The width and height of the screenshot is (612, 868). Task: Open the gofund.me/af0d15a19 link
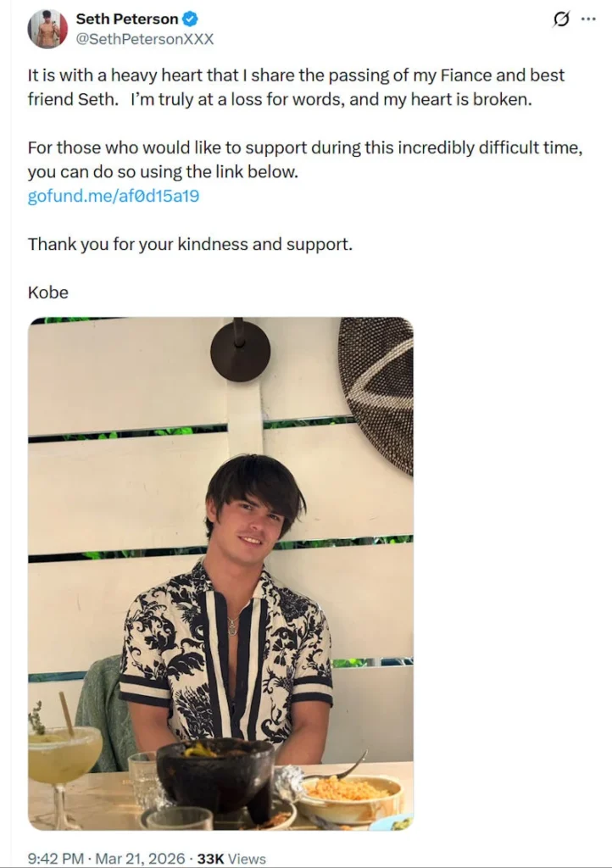click(114, 196)
